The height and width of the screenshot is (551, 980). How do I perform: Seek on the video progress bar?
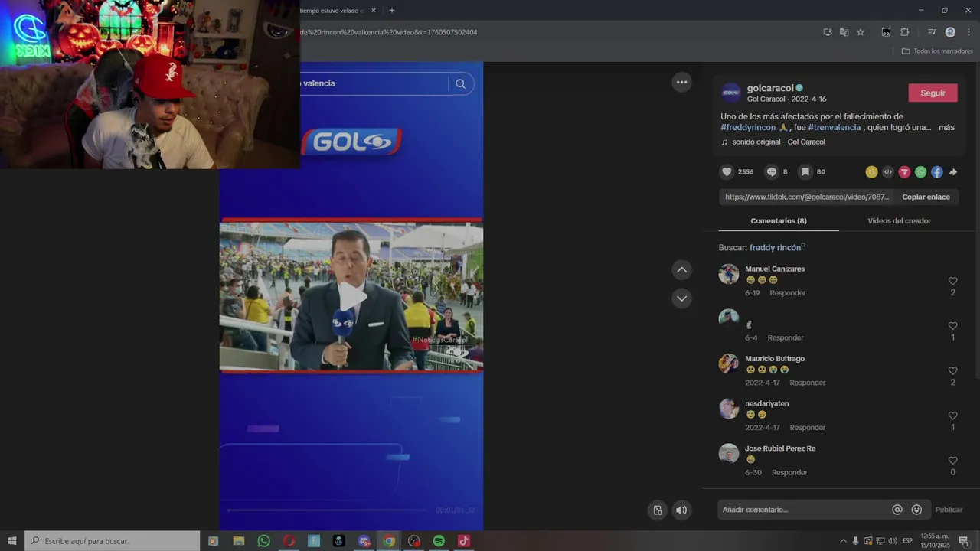[327, 510]
